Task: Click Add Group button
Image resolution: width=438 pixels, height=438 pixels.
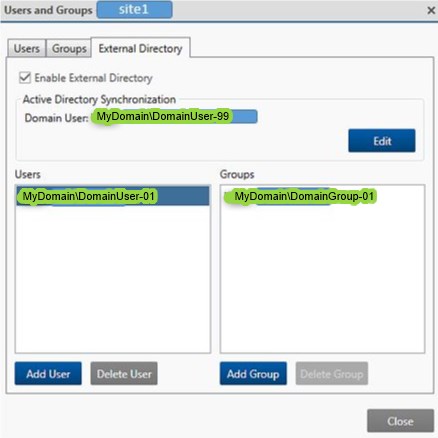Action: pyautogui.click(x=253, y=373)
